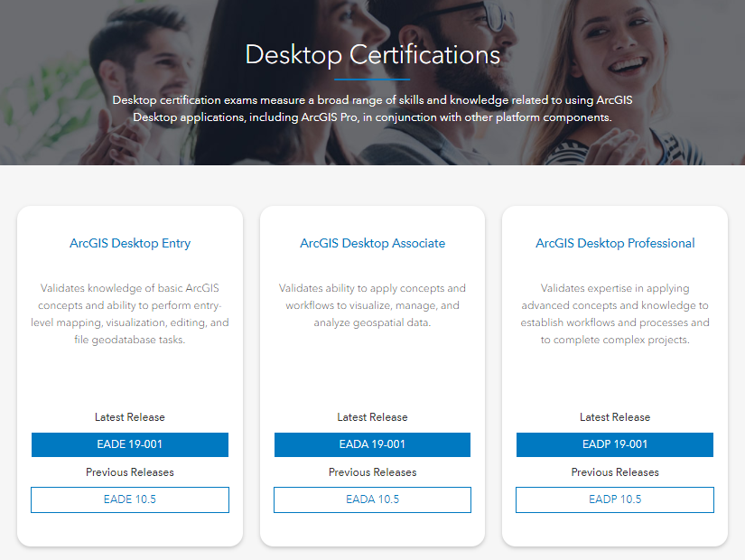Select the EADP 10.5 previous release
This screenshot has width=745, height=560.
click(x=615, y=499)
